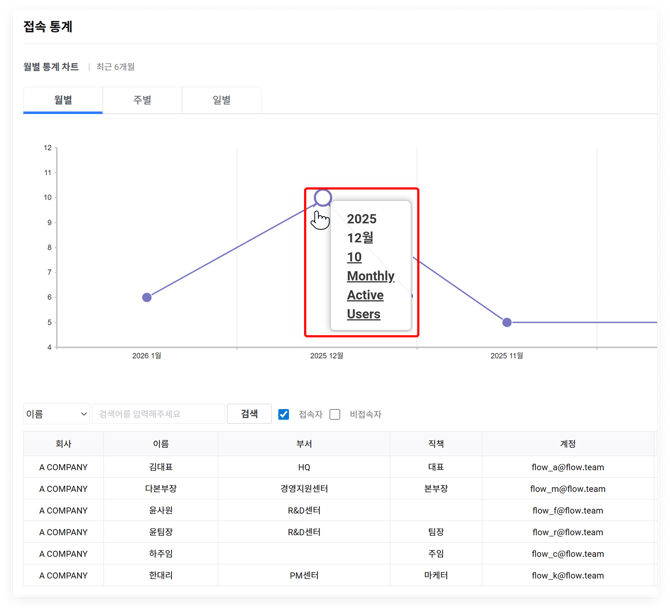The image size is (670, 611).
Task: Click the 윤팀장 name cell
Action: point(161,532)
